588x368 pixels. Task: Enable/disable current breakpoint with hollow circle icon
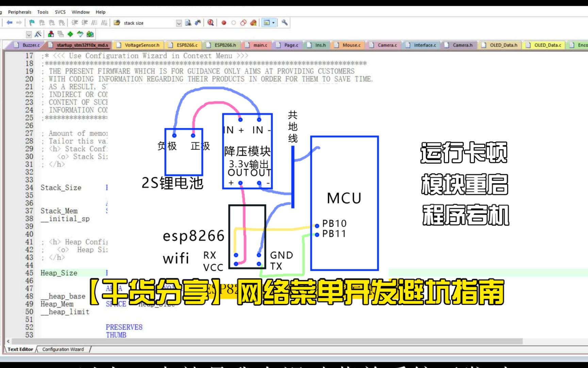pos(233,23)
